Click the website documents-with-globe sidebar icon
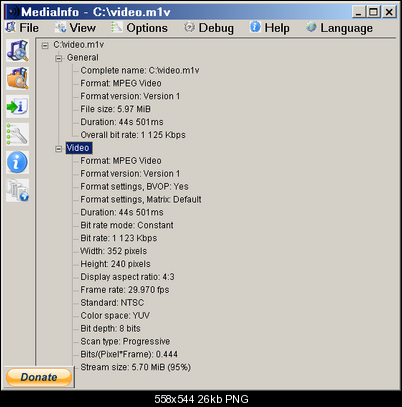The width and height of the screenshot is (402, 407). (x=17, y=190)
